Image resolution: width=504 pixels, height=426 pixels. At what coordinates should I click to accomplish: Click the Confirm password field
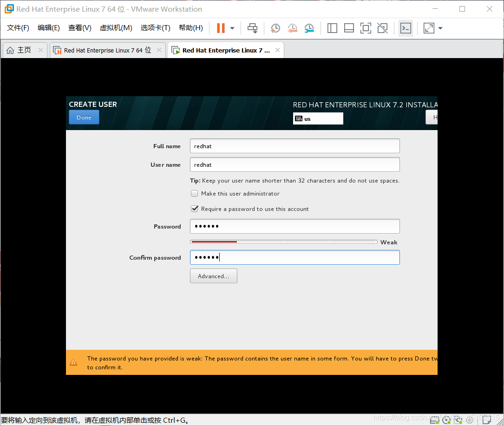point(295,257)
